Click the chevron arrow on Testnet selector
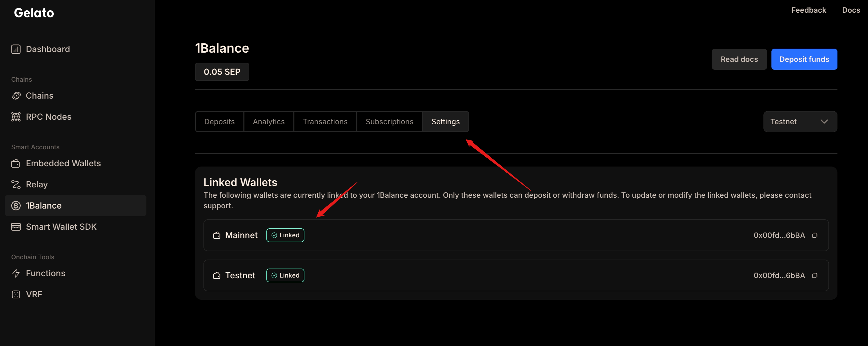This screenshot has height=346, width=868. coord(824,122)
